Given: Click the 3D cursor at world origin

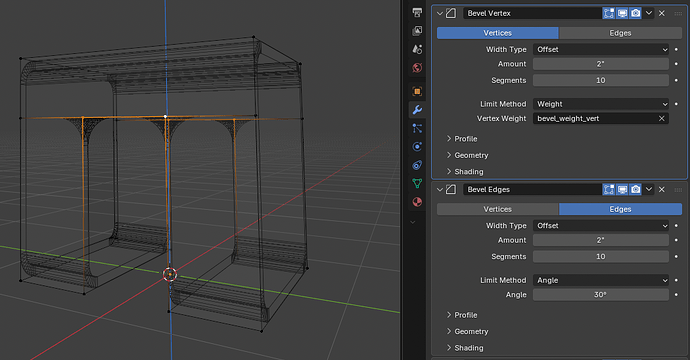Looking at the screenshot, I should 170,274.
